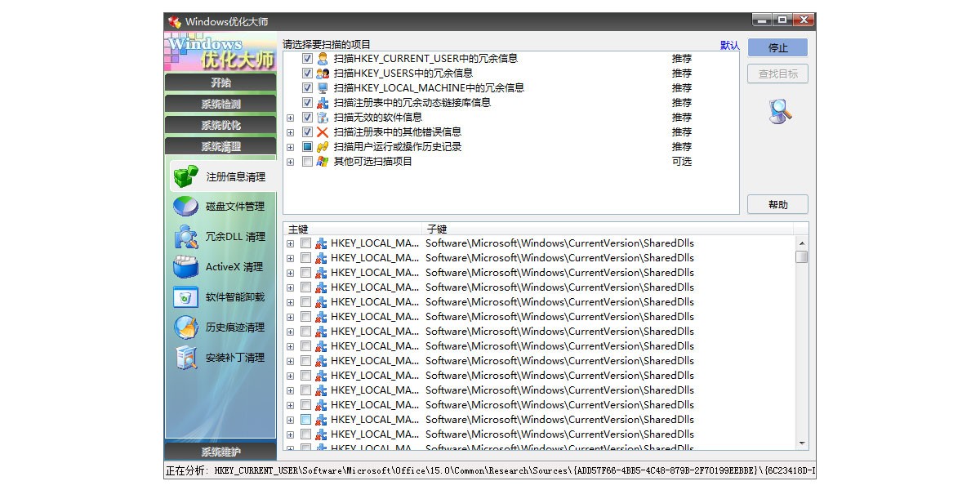This screenshot has width=980, height=490.
Task: Click the icon of 扫描注册表中的冗余动态链接库信息
Action: tap(323, 103)
